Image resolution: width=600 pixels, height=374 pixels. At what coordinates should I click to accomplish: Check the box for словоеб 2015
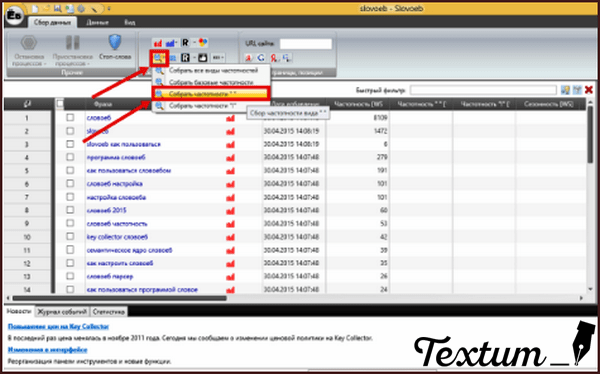click(x=70, y=210)
